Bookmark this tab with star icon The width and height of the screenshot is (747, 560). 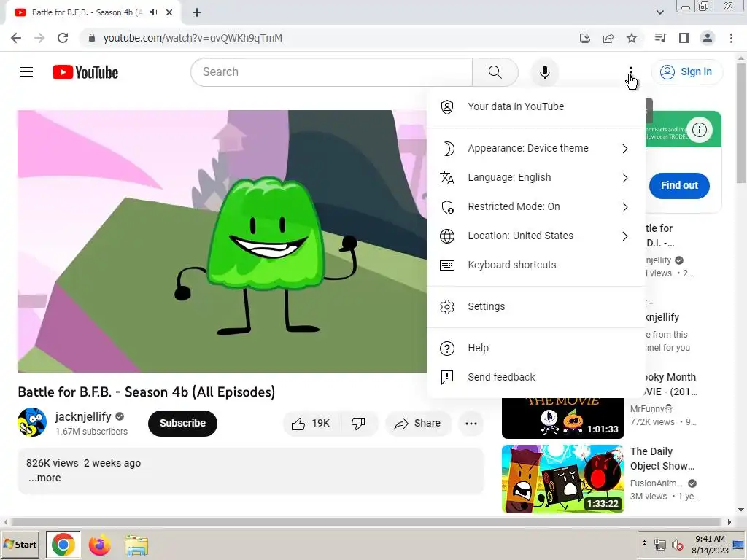coord(632,38)
